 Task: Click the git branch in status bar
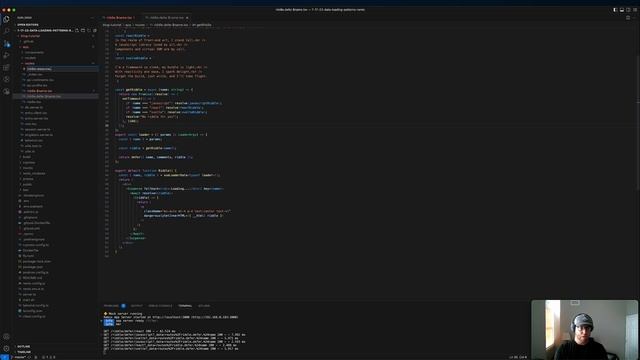(x=20, y=357)
